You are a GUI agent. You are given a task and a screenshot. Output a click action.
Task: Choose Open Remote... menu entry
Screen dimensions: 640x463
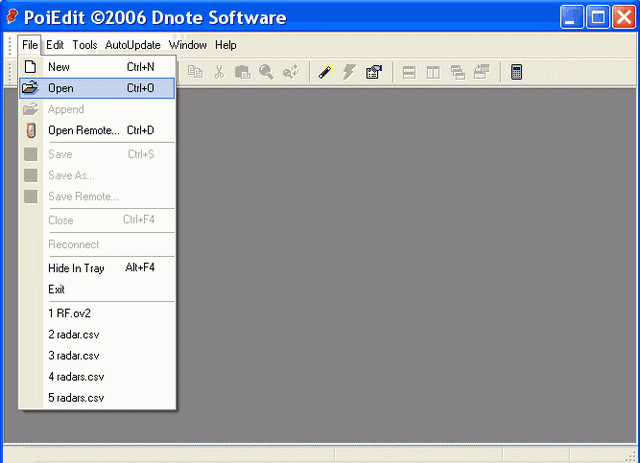[83, 130]
